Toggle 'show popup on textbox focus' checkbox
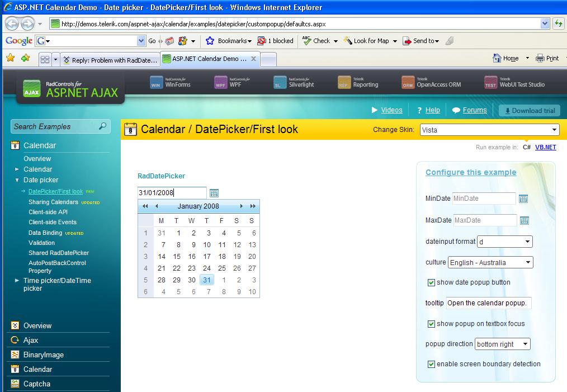 [x=431, y=324]
